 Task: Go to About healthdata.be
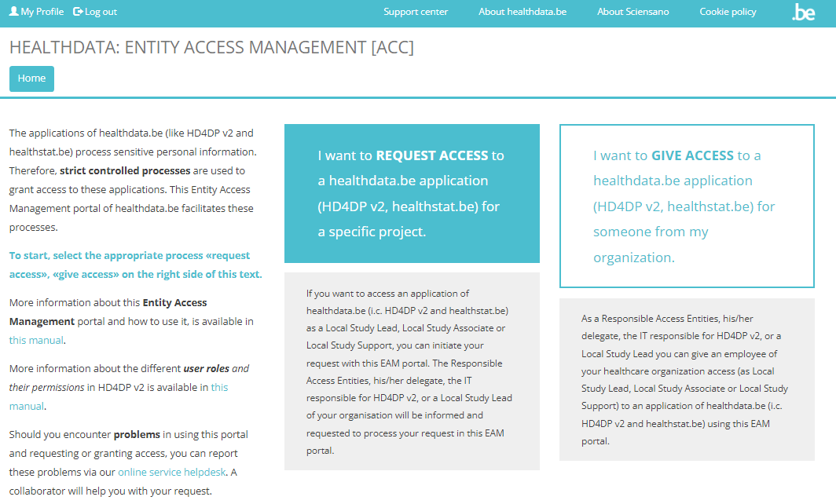pyautogui.click(x=522, y=12)
